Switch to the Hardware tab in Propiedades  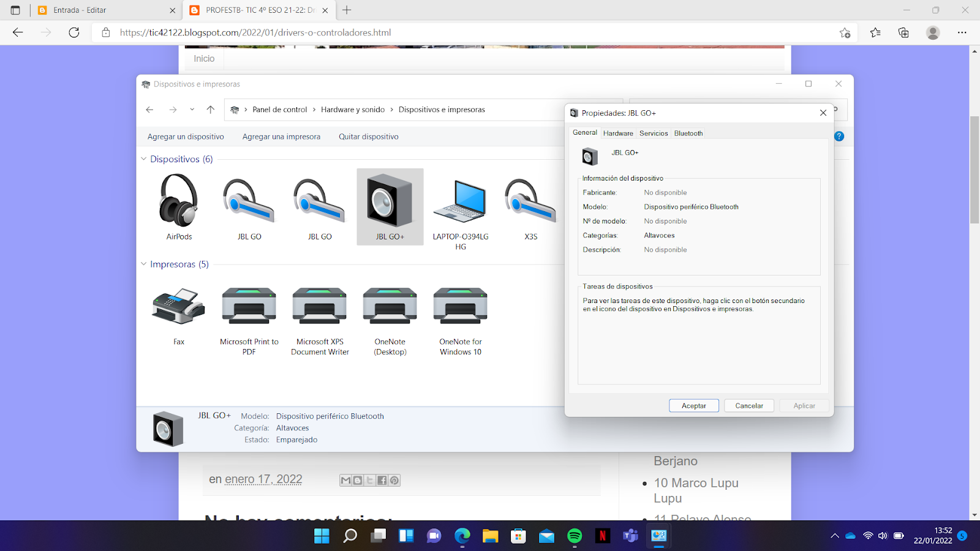tap(618, 133)
